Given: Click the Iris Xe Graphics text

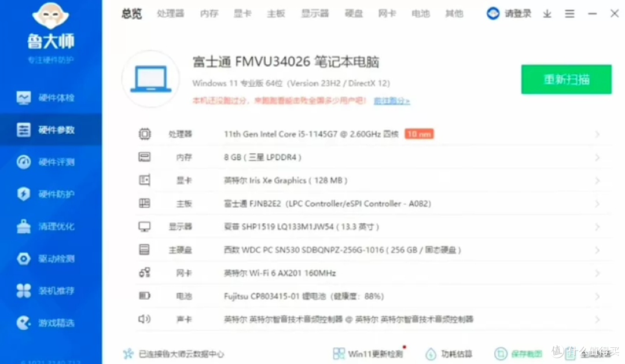Looking at the screenshot, I should 285,180.
